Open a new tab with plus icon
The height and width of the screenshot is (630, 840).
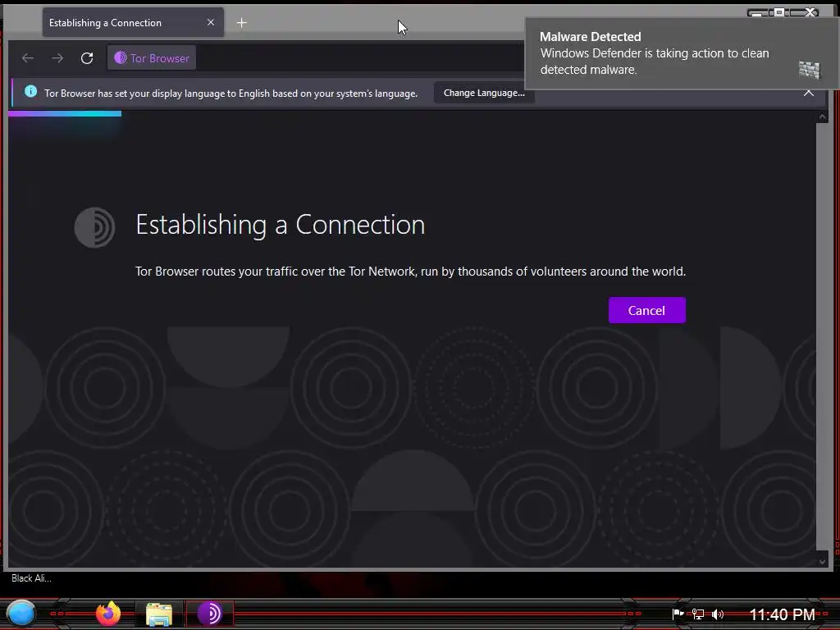point(242,22)
